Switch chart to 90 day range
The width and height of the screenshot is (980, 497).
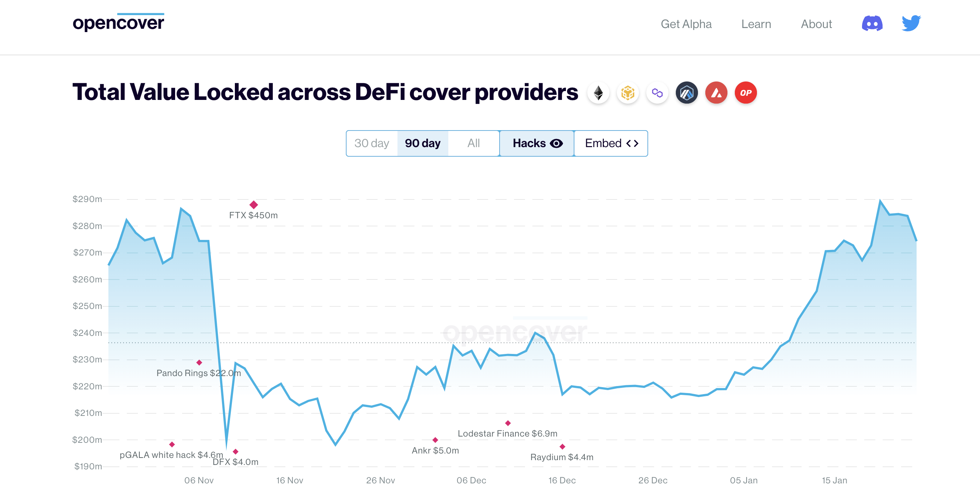coord(423,143)
